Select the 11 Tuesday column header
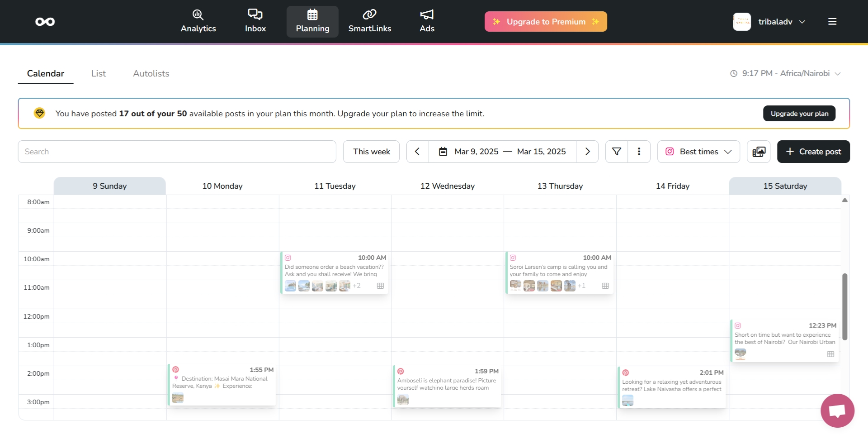 (x=335, y=186)
